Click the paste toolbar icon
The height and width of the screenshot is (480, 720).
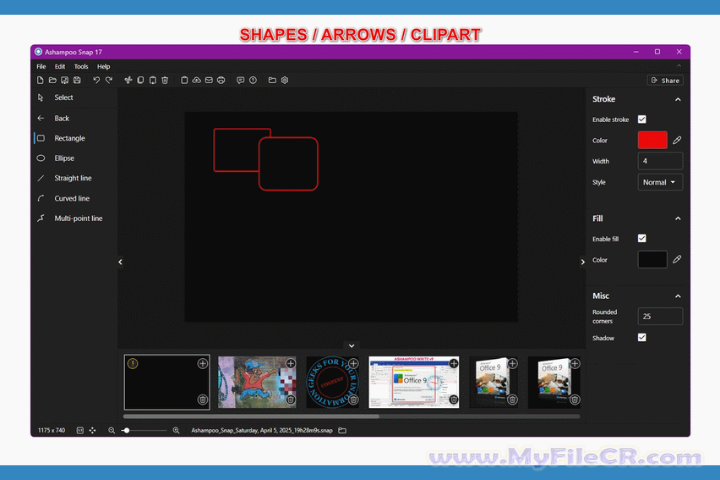pos(153,80)
